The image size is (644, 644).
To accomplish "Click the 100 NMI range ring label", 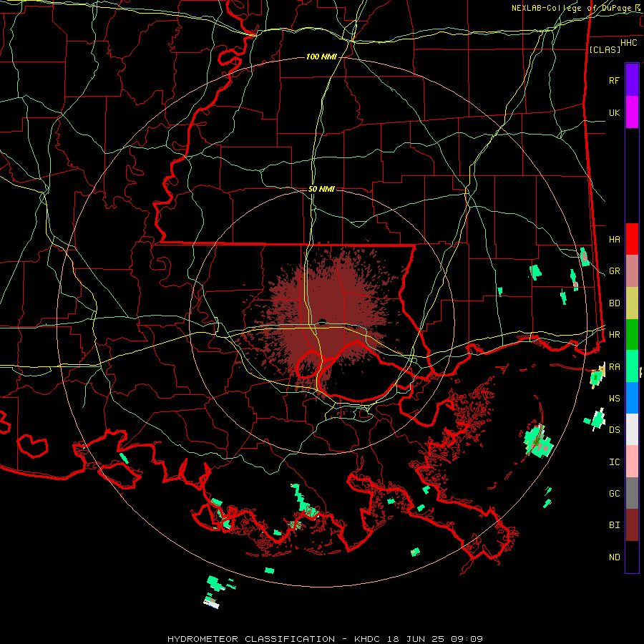I will pyautogui.click(x=321, y=57).
